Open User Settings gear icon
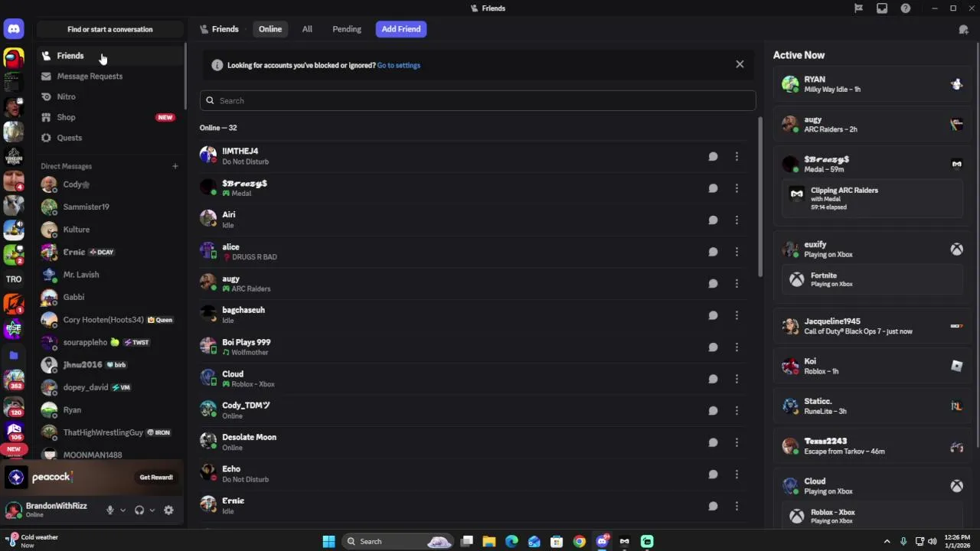Screen dimensions: 980x551 coord(168,510)
